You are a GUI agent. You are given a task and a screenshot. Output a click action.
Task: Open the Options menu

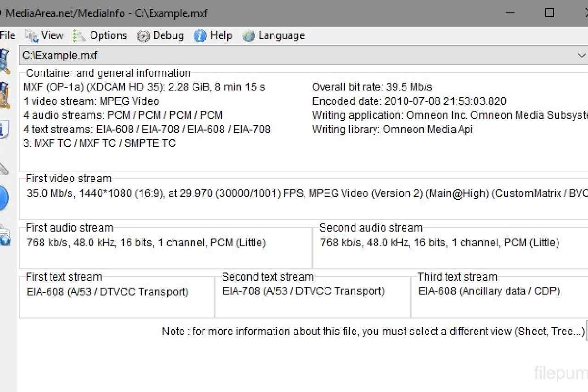click(100, 35)
